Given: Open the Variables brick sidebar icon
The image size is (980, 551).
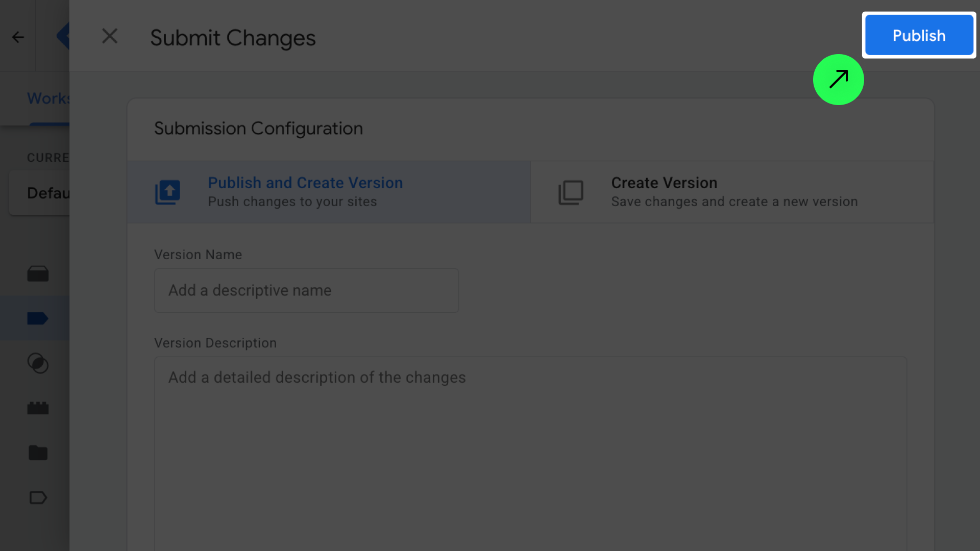Looking at the screenshot, I should pyautogui.click(x=38, y=408).
